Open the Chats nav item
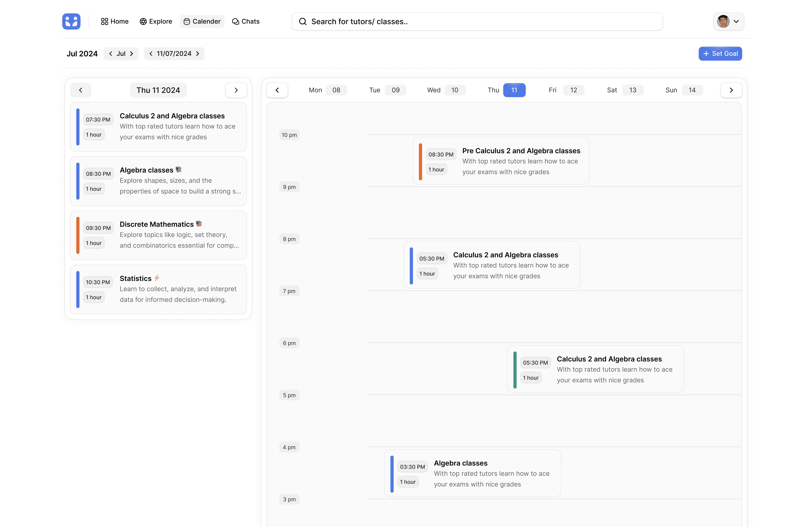Viewport: 812px width, 527px height. [x=246, y=21]
